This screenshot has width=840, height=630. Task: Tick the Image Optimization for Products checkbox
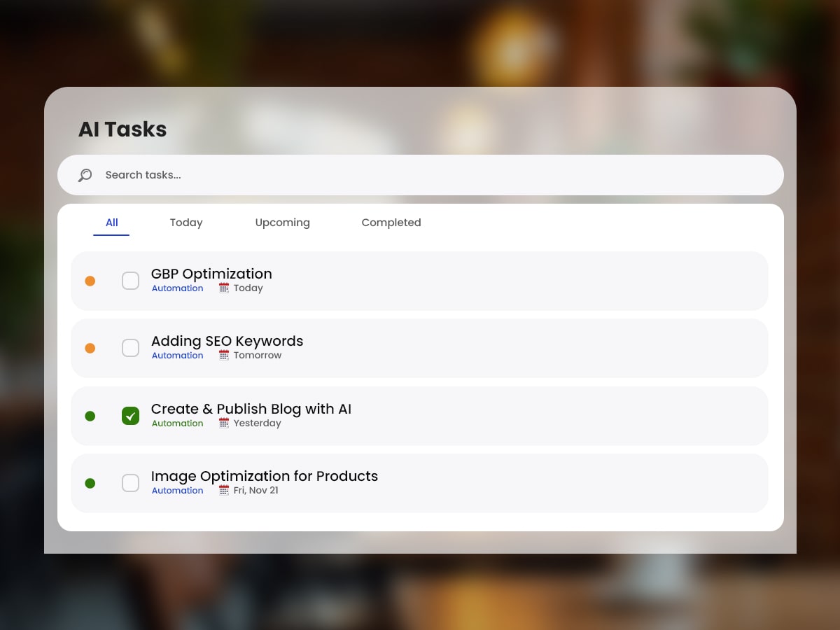[130, 483]
